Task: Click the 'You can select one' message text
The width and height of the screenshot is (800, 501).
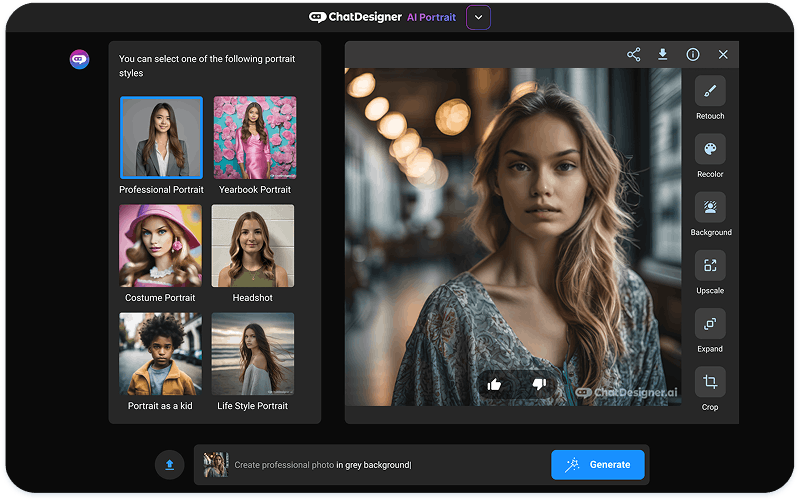Action: pyautogui.click(x=207, y=66)
